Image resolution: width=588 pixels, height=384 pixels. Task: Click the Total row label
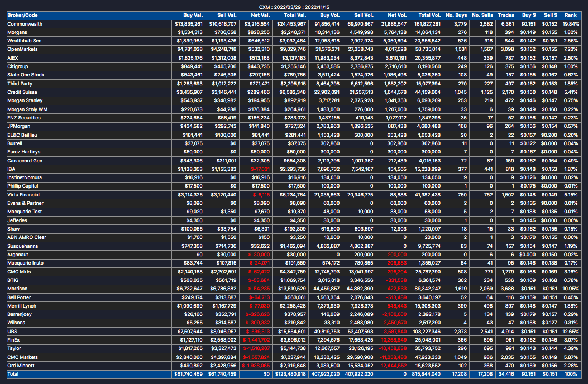[13, 374]
